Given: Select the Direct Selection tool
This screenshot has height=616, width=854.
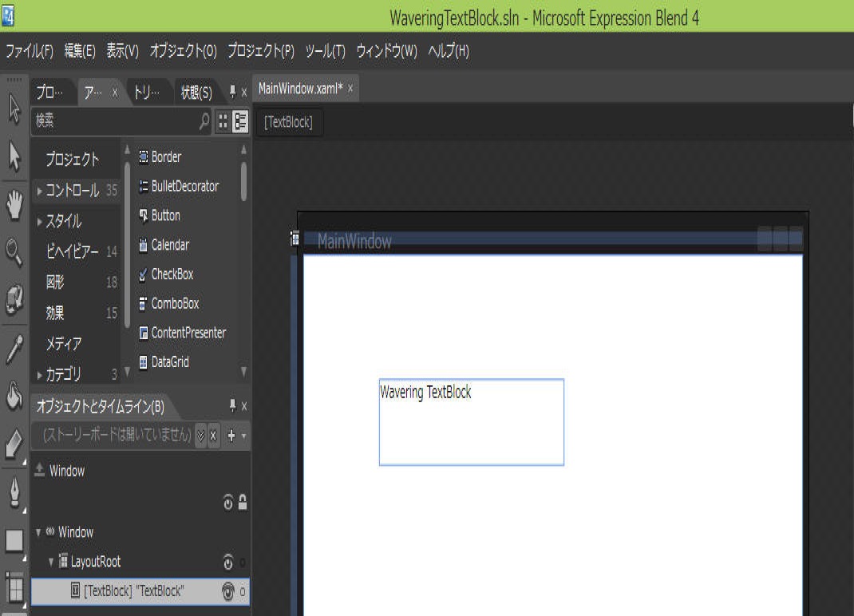Looking at the screenshot, I should pyautogui.click(x=14, y=156).
